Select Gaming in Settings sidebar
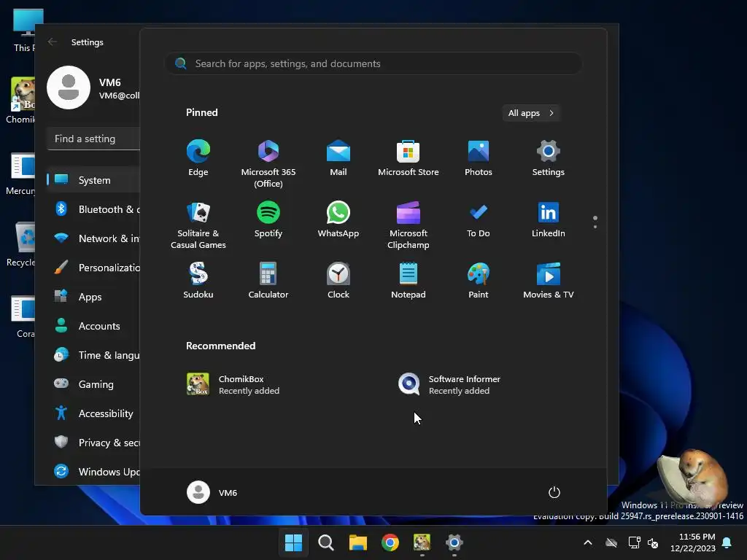Image resolution: width=747 pixels, height=560 pixels. [94, 384]
